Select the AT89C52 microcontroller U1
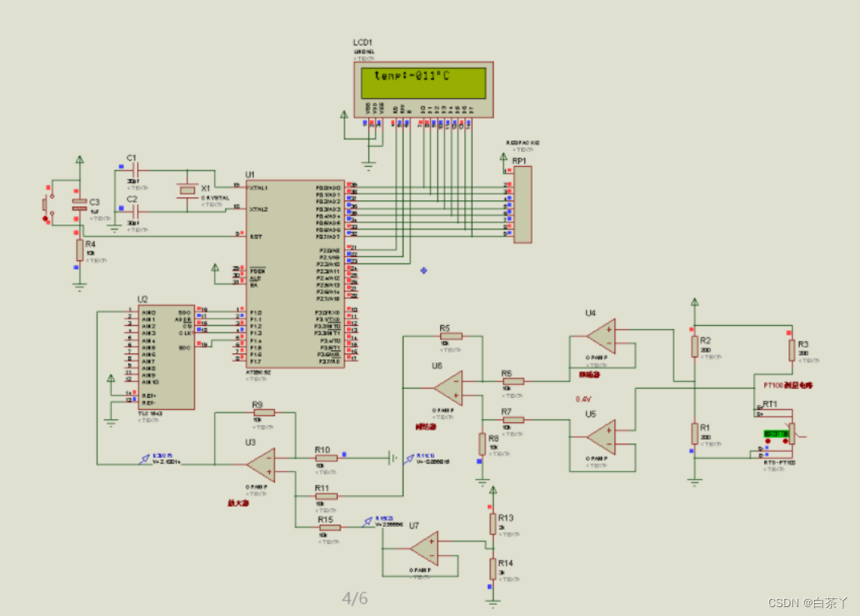Screen dimensions: 860x616 [x=295, y=274]
